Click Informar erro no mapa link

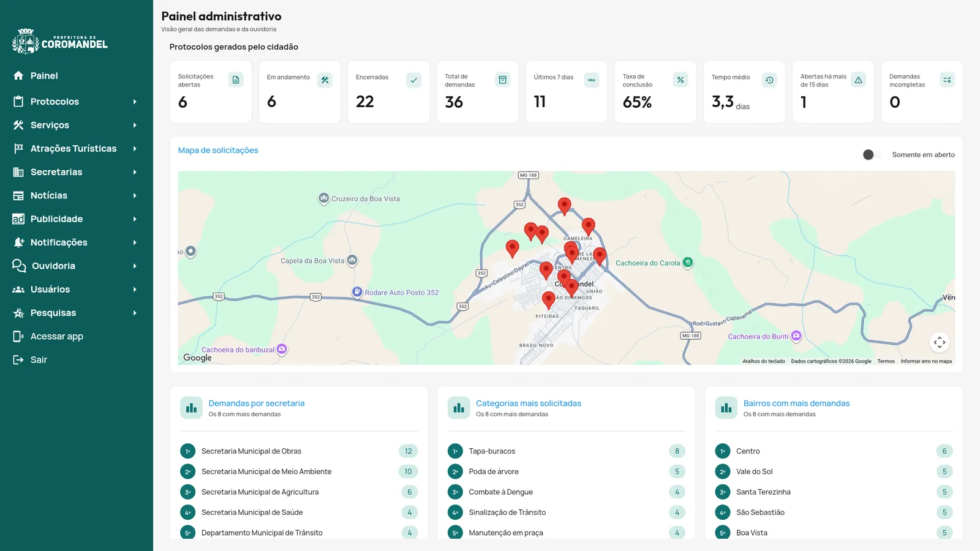(x=926, y=361)
